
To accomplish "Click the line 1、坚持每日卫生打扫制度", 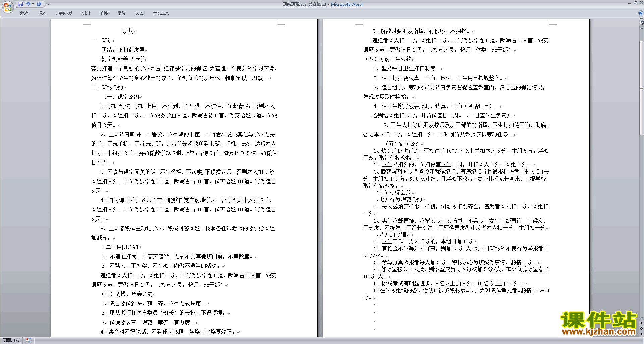I will [407, 68].
